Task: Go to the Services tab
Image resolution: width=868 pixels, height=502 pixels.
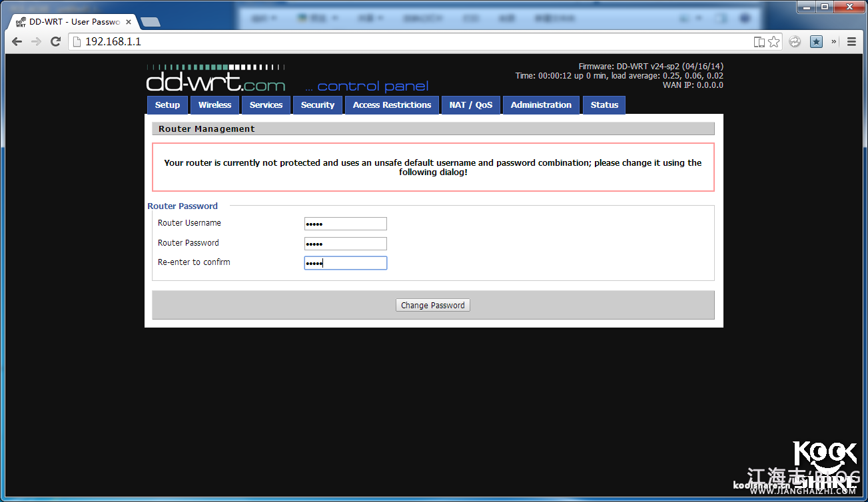Action: tap(266, 105)
